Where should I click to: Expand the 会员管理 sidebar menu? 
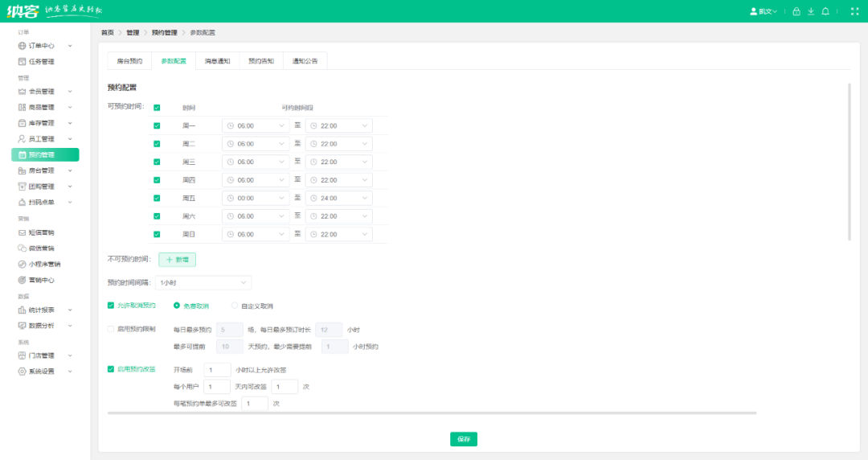tap(45, 92)
